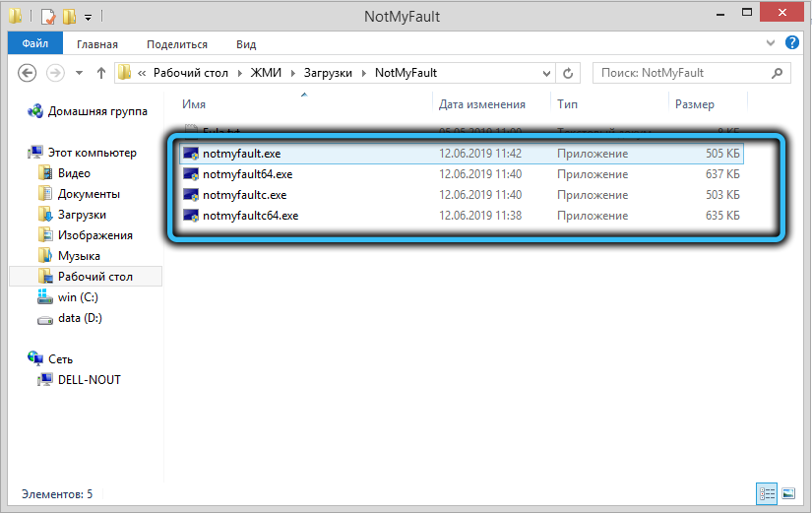Open the notmyfault.exe file

241,154
